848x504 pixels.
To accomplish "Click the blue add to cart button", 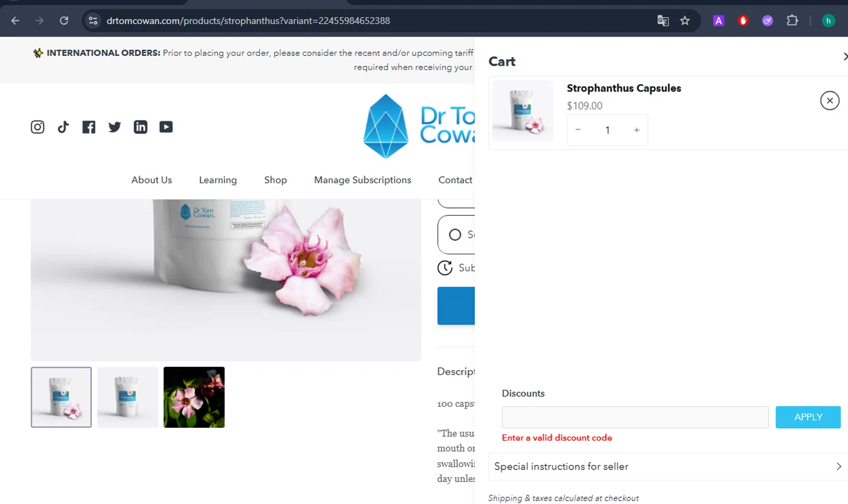I will click(456, 306).
